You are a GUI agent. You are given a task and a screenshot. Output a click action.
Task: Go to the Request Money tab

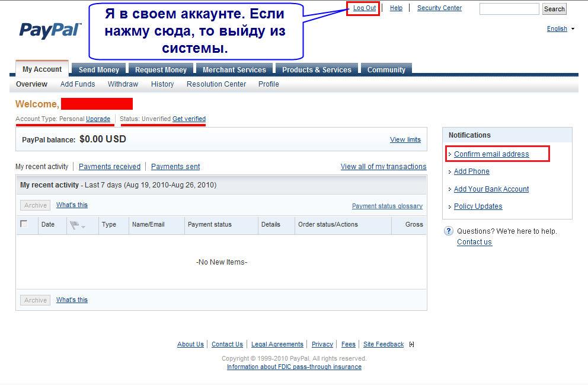tap(161, 70)
